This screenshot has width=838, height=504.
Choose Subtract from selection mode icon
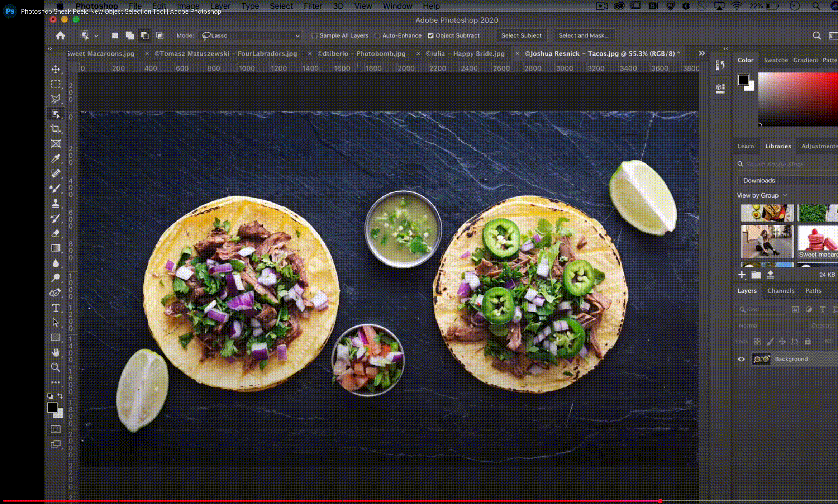click(145, 35)
